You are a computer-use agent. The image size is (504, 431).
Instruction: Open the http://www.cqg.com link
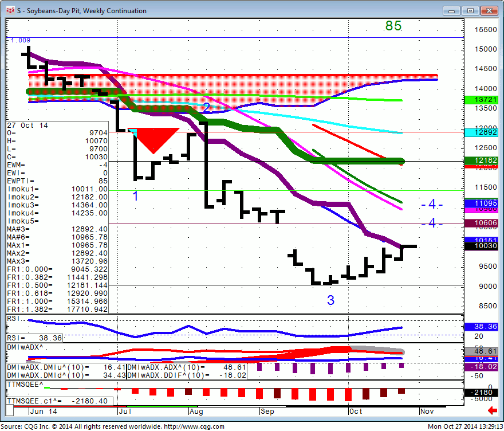click(194, 426)
